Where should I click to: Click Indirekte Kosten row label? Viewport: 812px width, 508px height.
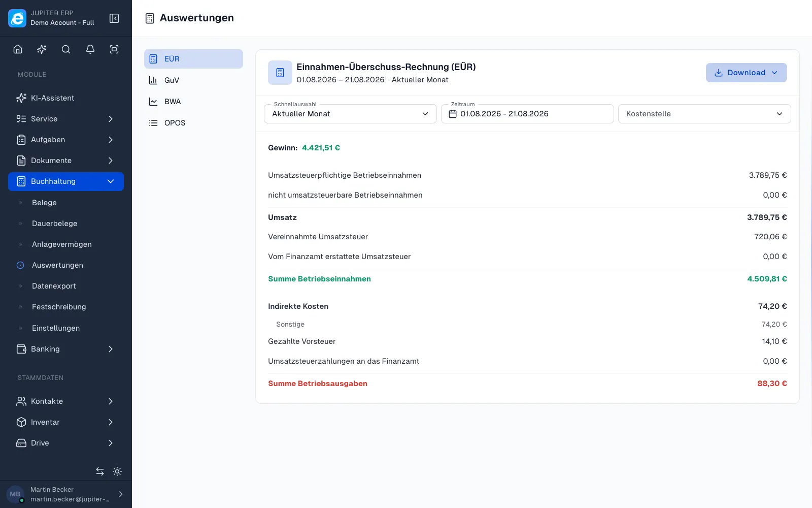click(298, 306)
